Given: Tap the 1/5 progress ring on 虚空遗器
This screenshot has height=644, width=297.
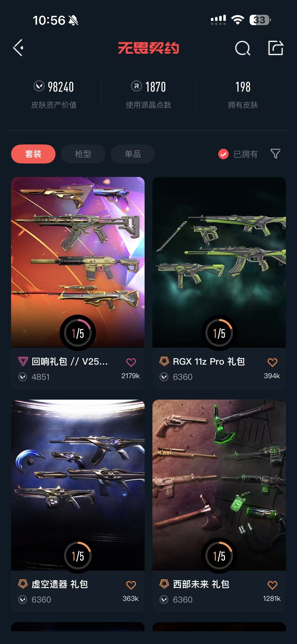Looking at the screenshot, I should coord(78,556).
